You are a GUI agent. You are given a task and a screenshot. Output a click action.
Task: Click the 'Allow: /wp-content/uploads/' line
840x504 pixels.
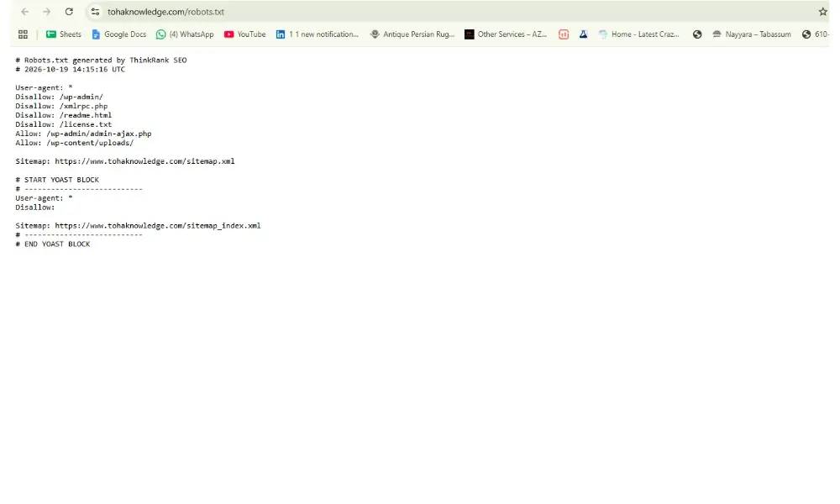75,143
